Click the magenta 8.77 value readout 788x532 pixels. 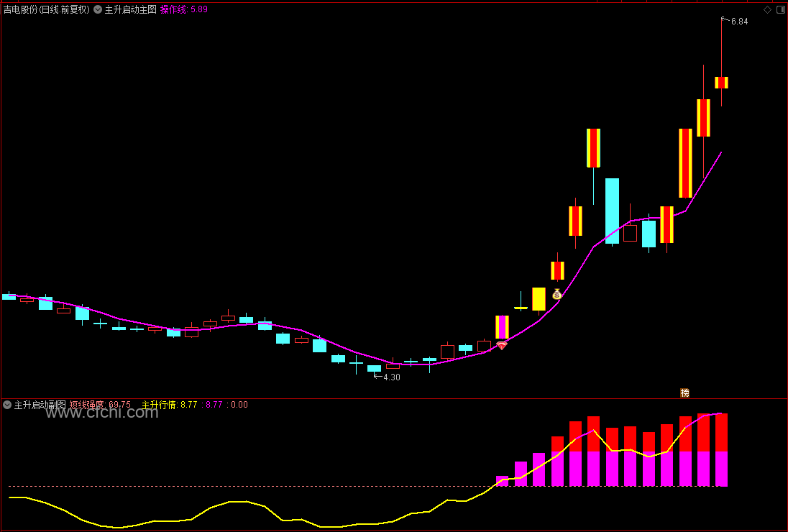[x=214, y=405]
